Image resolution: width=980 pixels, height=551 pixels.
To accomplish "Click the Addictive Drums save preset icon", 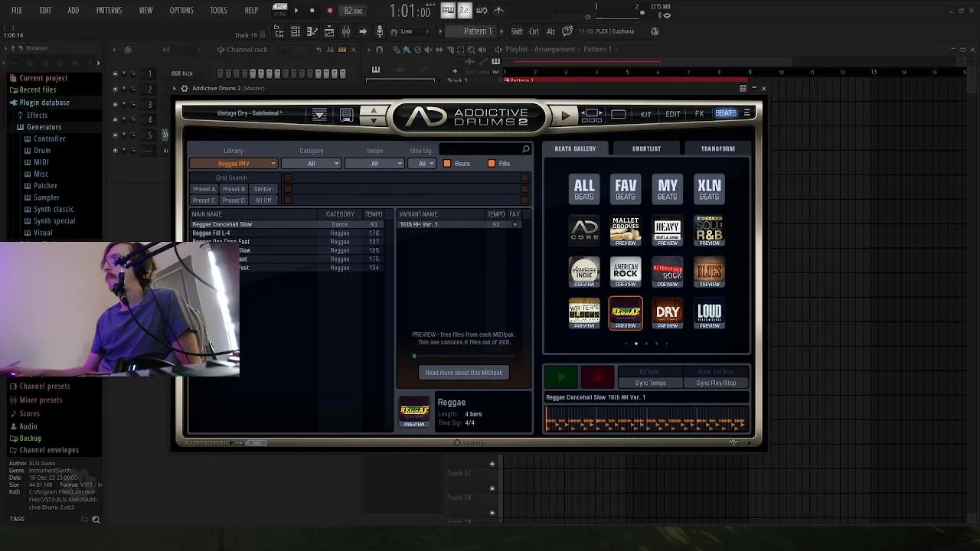I will (346, 115).
